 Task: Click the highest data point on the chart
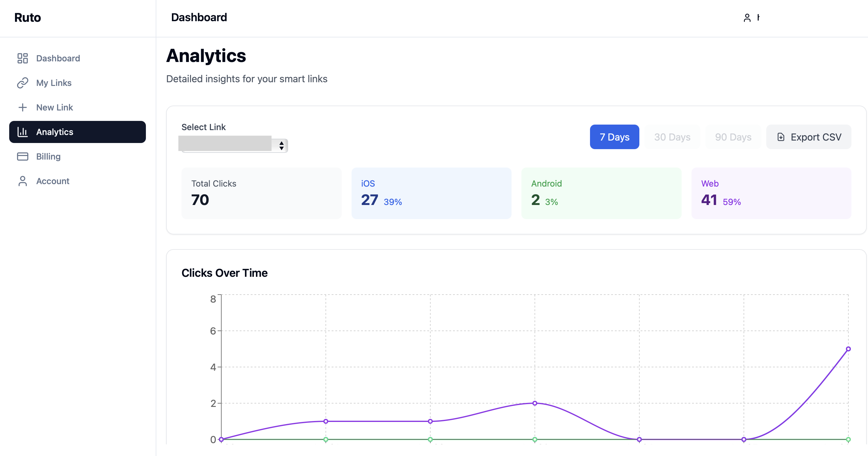(x=848, y=349)
